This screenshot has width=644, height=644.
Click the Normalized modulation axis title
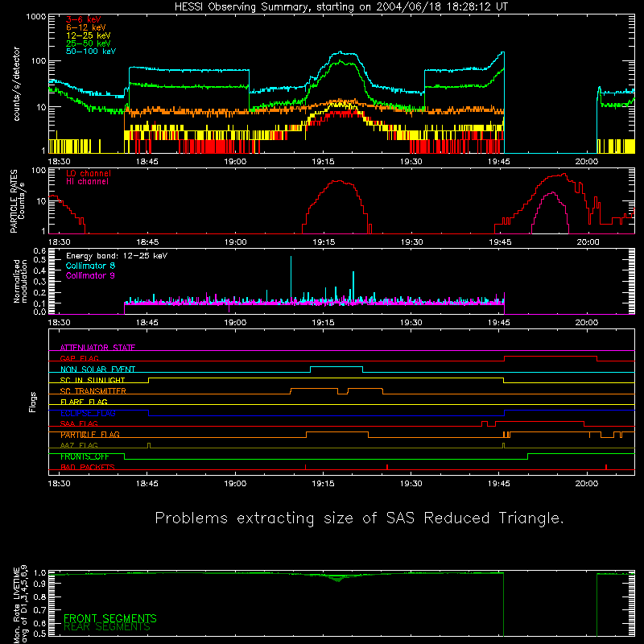(x=19, y=281)
